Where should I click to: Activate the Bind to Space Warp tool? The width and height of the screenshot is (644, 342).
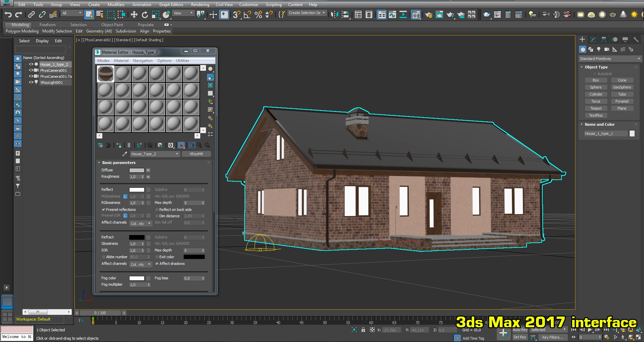(x=53, y=14)
